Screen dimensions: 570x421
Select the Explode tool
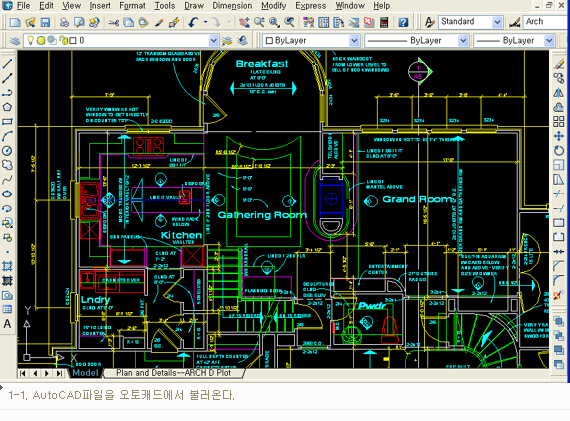click(559, 295)
